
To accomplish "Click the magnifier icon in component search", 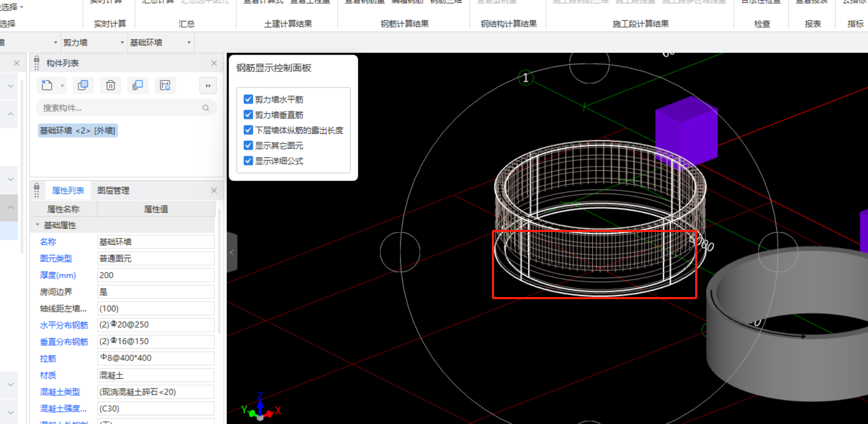I will pyautogui.click(x=206, y=108).
